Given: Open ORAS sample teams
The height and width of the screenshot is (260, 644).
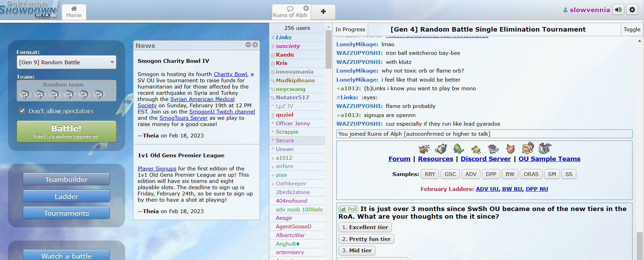Looking at the screenshot, I should point(531,174).
